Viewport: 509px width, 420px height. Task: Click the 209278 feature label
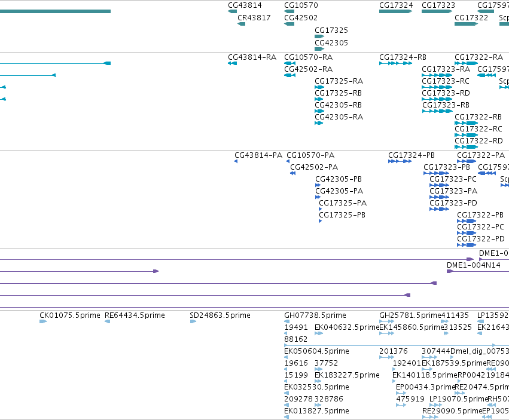pos(298,399)
